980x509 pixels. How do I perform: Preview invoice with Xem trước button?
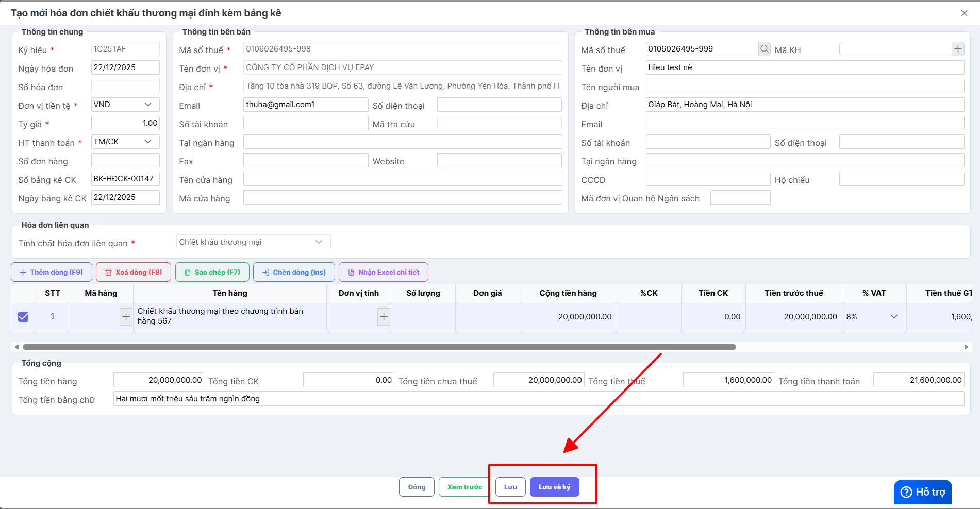pos(464,487)
